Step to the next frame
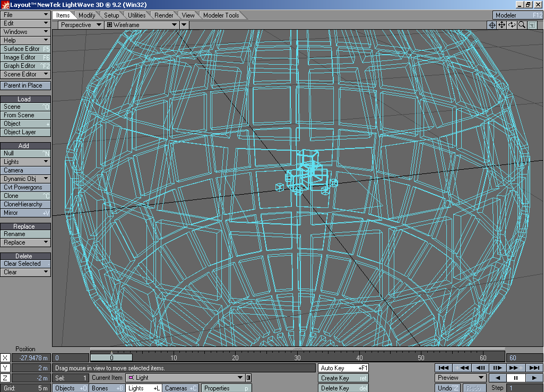This screenshot has width=544, height=392. (x=497, y=368)
